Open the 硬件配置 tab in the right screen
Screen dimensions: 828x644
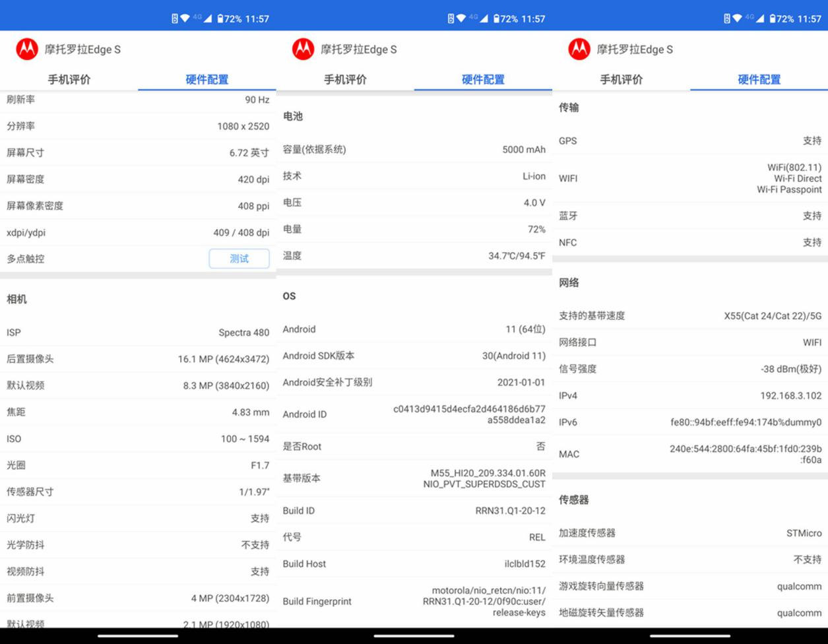pyautogui.click(x=759, y=79)
